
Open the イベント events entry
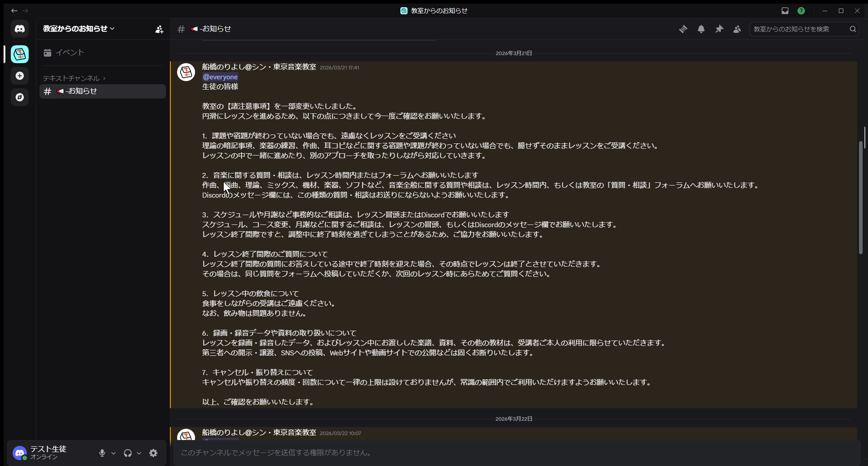coord(103,52)
